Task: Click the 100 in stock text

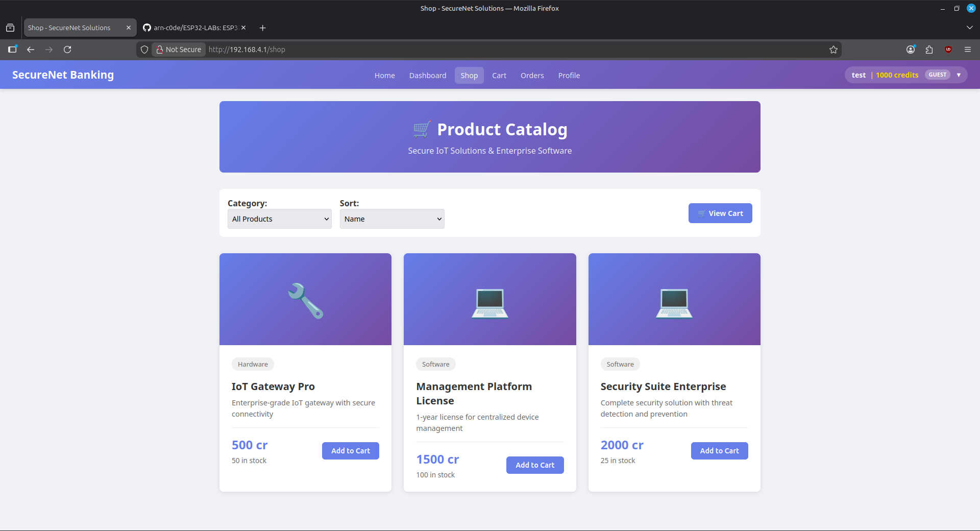Action: point(435,475)
